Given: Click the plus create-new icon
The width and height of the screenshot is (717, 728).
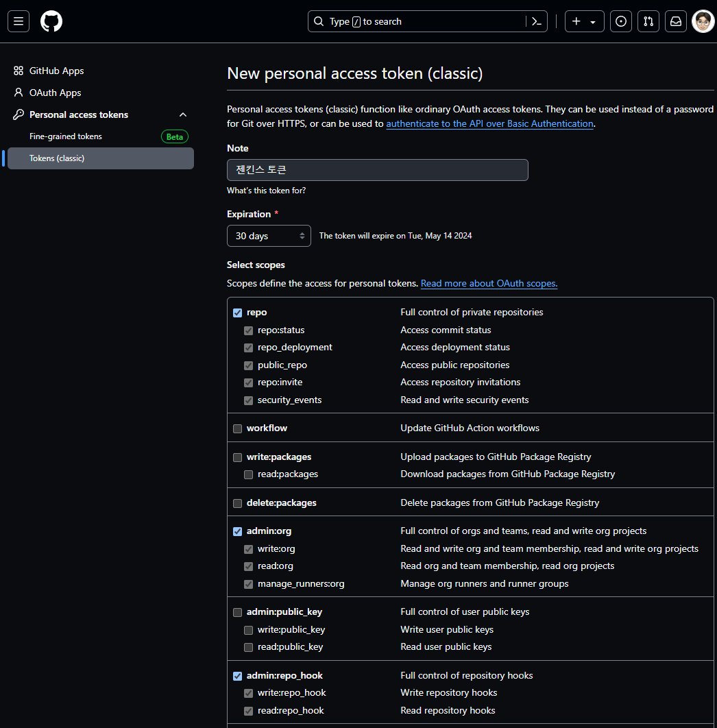Looking at the screenshot, I should coord(576,21).
